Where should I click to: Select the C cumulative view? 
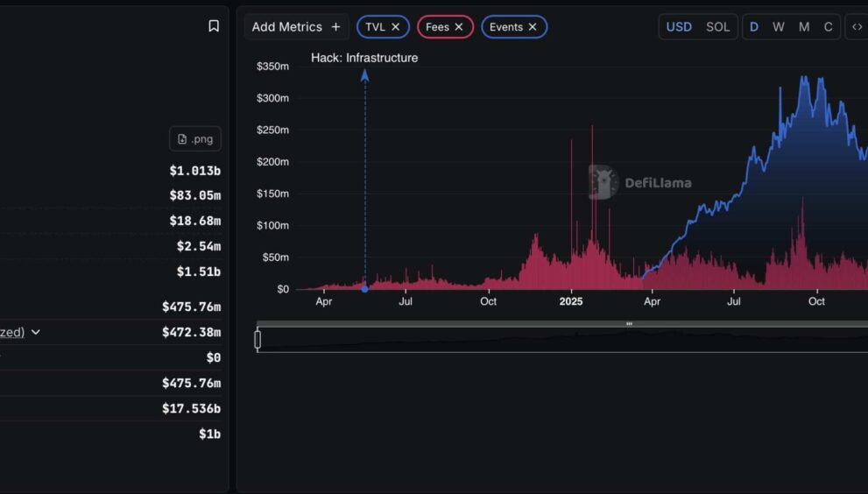pos(828,27)
